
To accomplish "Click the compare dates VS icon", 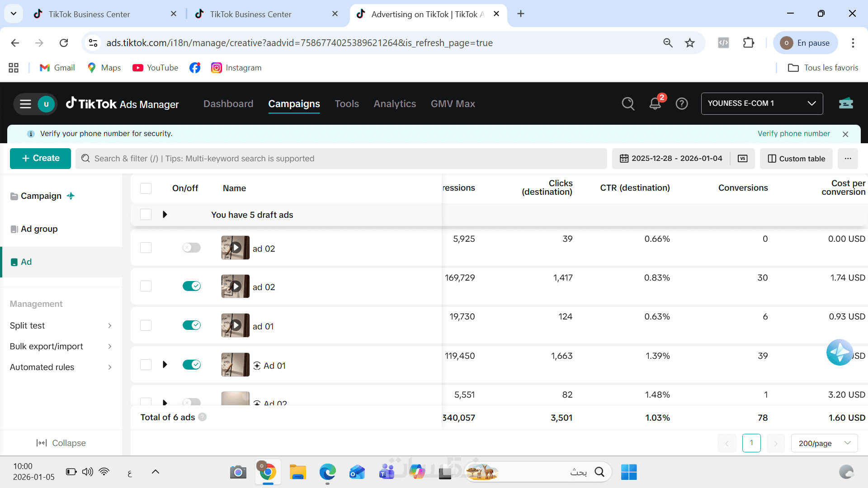I will click(742, 159).
